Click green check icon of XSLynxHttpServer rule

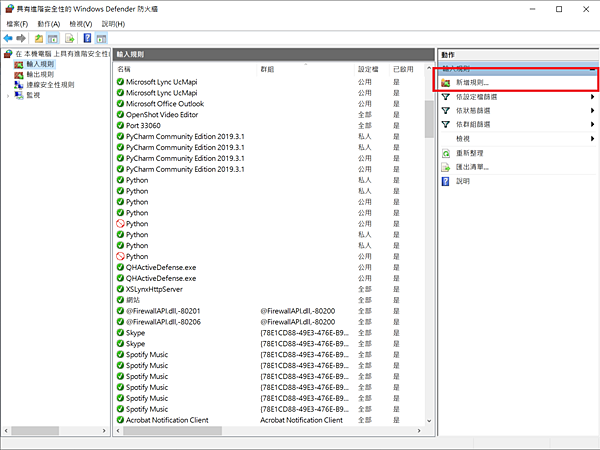point(120,289)
